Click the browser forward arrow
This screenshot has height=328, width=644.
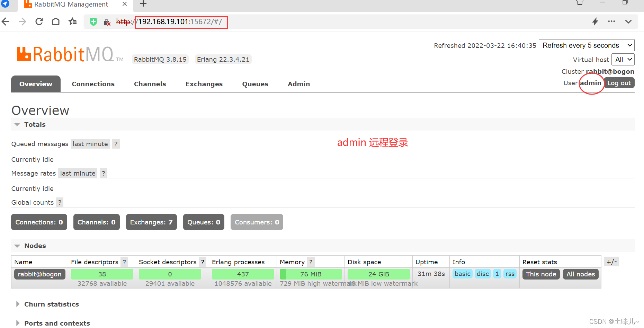pyautogui.click(x=23, y=22)
